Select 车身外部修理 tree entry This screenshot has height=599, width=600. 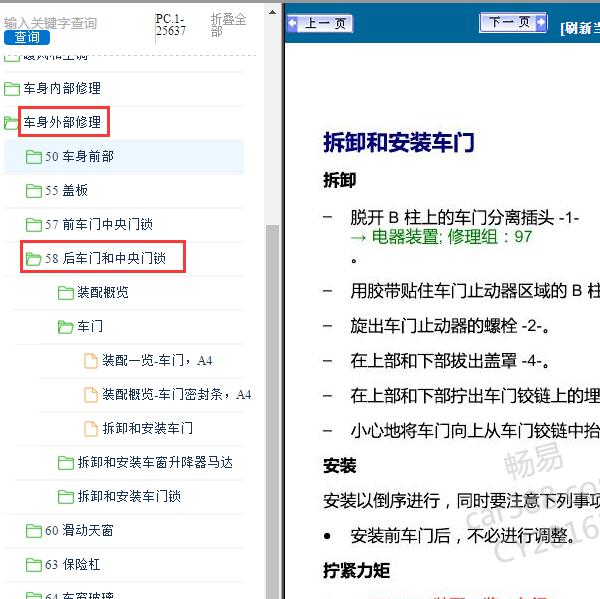click(62, 122)
